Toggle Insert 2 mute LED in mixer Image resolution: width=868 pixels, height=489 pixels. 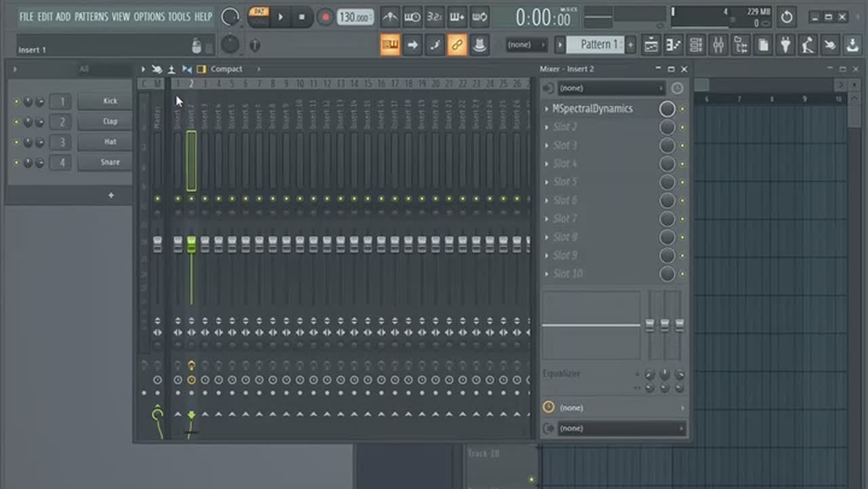point(191,199)
